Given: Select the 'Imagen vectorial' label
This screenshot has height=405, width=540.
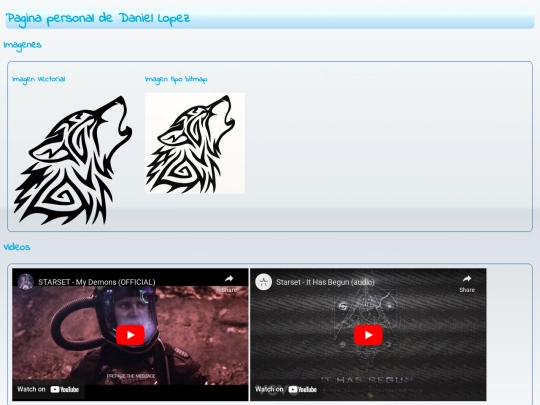Looking at the screenshot, I should tap(39, 80).
